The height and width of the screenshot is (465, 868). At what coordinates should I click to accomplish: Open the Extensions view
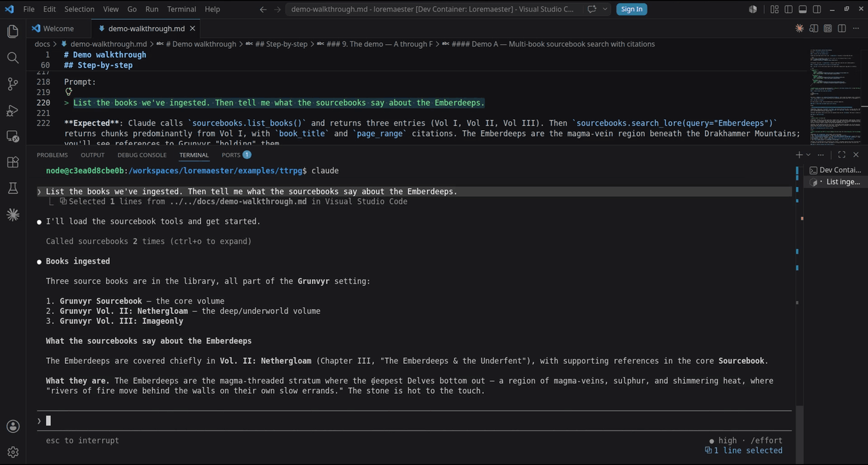tap(12, 162)
